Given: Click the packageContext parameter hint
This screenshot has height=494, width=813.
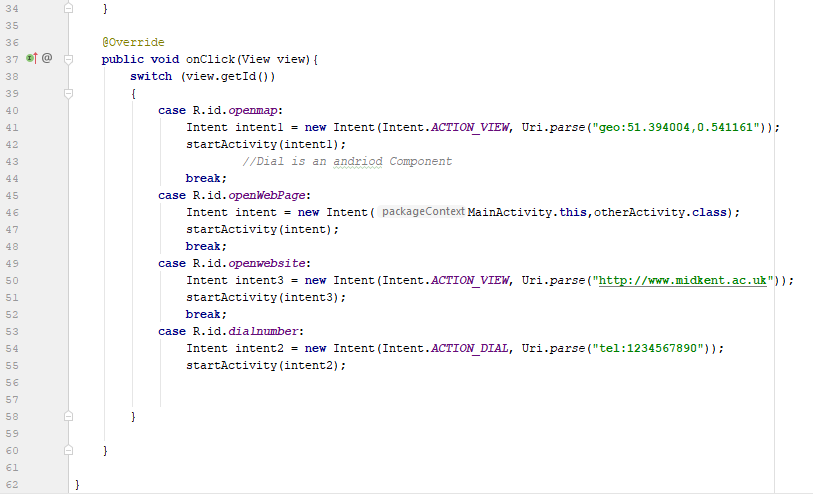Looking at the screenshot, I should click(x=423, y=211).
